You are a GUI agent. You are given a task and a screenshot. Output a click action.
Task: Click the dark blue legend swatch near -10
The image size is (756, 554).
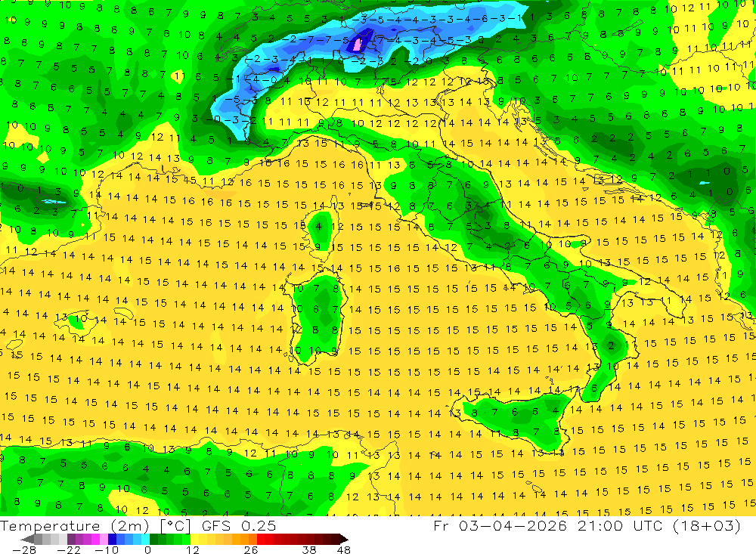pyautogui.click(x=112, y=539)
